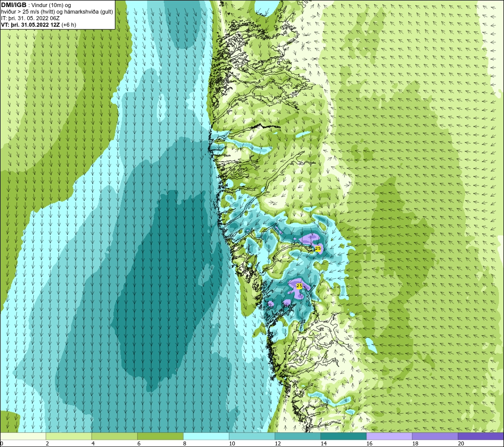Click the 8–10 m/s pale cyan swatch
The height and width of the screenshot is (447, 504).
click(x=206, y=436)
